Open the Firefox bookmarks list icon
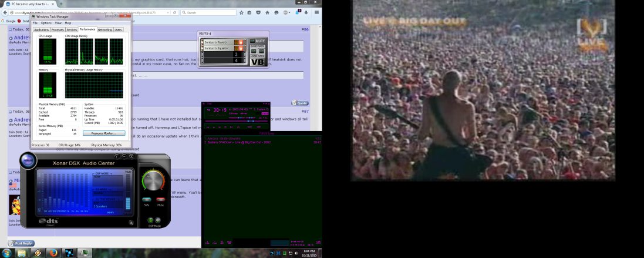 coord(249,13)
